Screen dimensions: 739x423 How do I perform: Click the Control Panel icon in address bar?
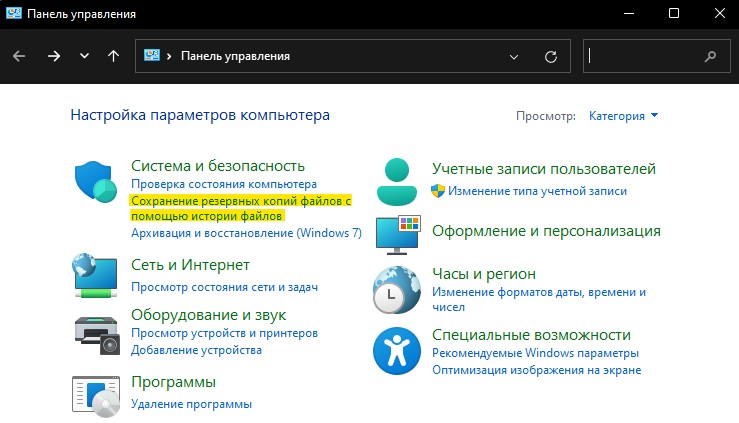coord(152,56)
